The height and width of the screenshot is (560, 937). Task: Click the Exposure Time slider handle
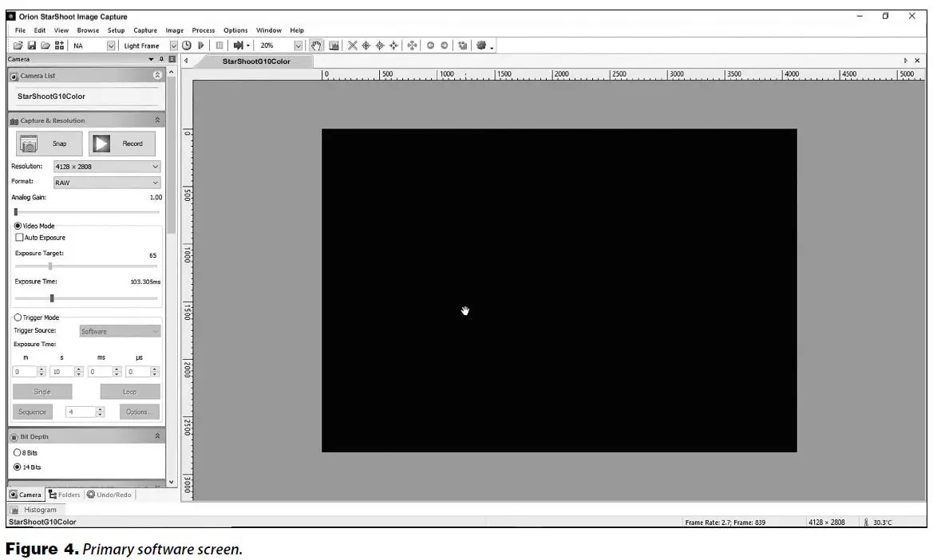click(x=52, y=298)
